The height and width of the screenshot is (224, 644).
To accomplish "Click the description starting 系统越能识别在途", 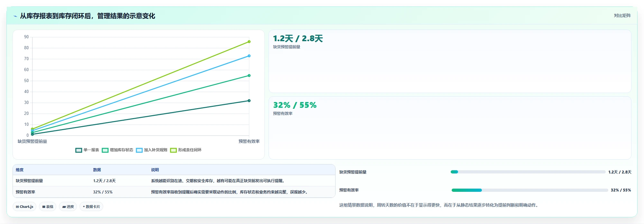I will click(218, 181).
